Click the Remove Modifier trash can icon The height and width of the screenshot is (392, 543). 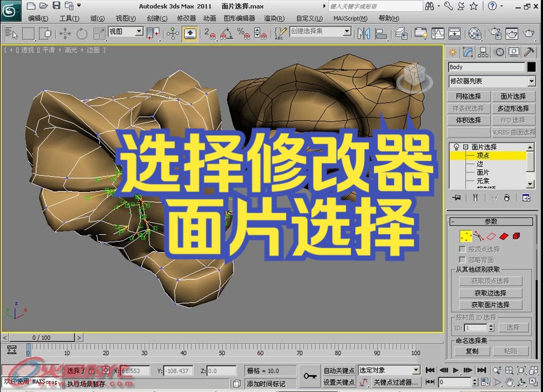click(507, 198)
